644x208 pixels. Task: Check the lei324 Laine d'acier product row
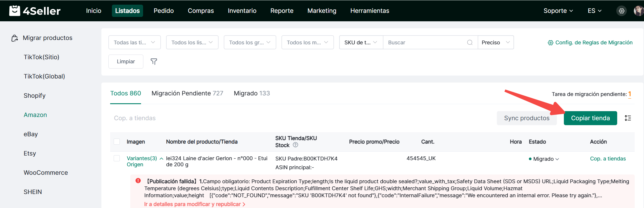pyautogui.click(x=117, y=158)
